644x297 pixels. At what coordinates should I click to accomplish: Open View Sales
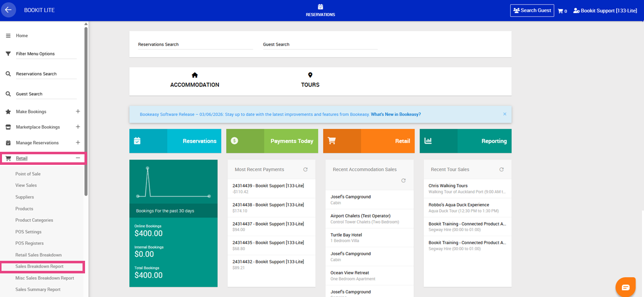click(x=26, y=185)
